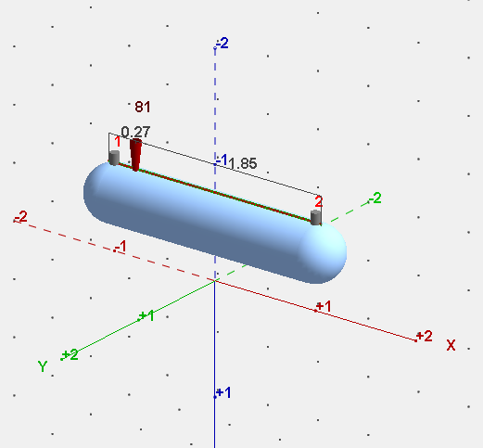
Task: Click the +2 mark on green Y axis
Action: (x=70, y=354)
